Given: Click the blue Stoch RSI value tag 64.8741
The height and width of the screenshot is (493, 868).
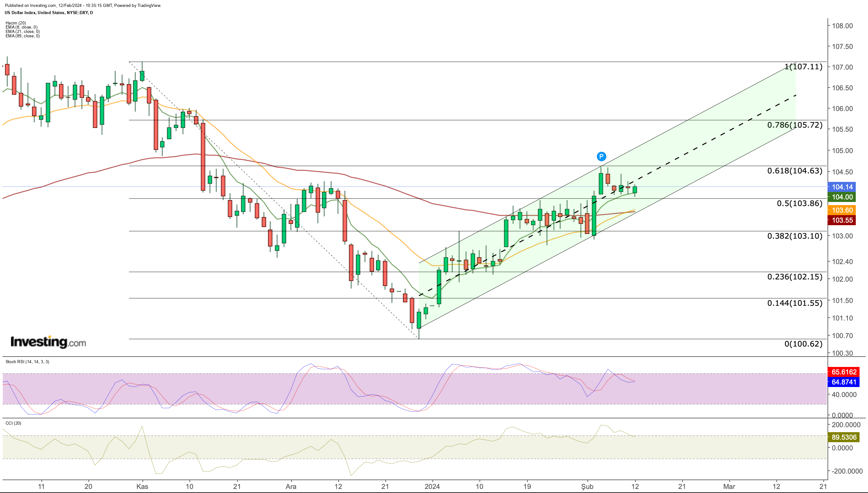Looking at the screenshot, I should click(x=844, y=382).
